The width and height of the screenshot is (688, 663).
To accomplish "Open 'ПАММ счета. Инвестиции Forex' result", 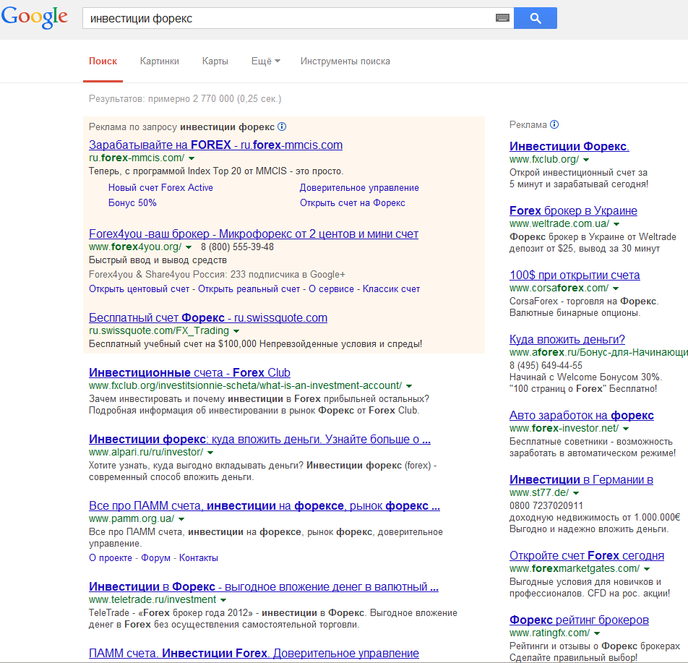I will point(254,653).
